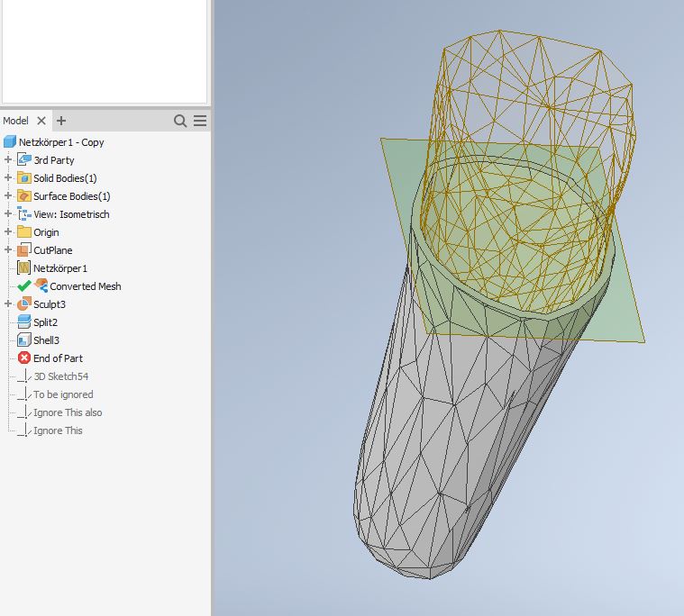The image size is (684, 616).
Task: Select the CutPlane label
Action: point(53,250)
